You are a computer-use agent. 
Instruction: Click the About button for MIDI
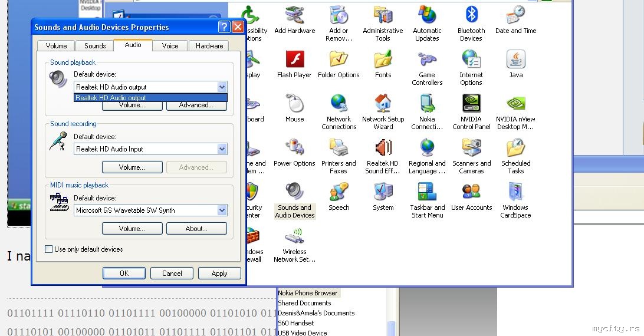point(196,228)
